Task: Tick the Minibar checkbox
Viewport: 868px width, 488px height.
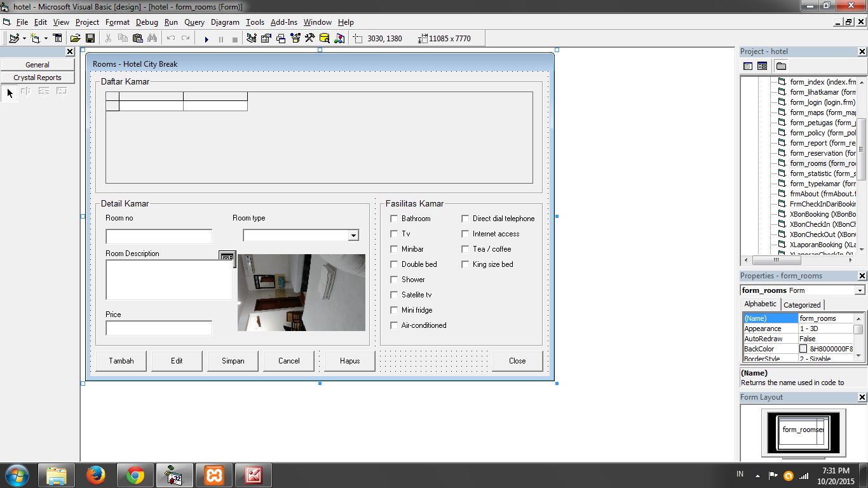Action: tap(395, 249)
